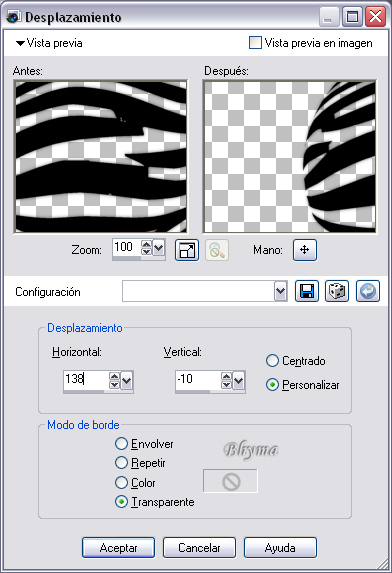Enable Vista previa en imagen checkbox
392x573 pixels.
[x=255, y=43]
